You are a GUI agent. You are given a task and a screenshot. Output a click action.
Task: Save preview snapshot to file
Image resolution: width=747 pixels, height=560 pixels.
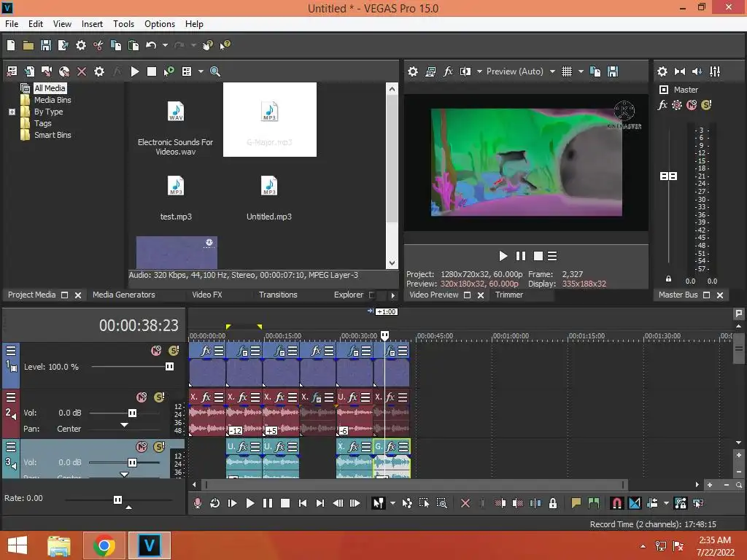pyautogui.click(x=613, y=71)
